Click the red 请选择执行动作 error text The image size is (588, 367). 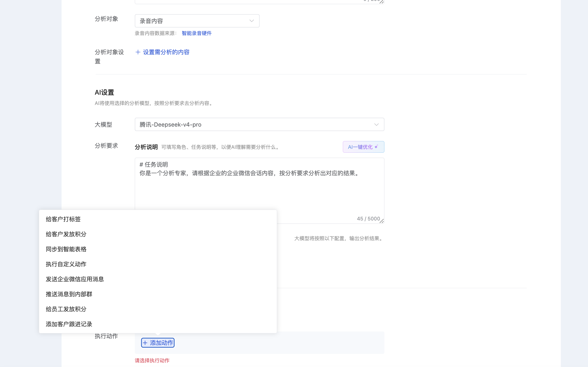(x=152, y=361)
